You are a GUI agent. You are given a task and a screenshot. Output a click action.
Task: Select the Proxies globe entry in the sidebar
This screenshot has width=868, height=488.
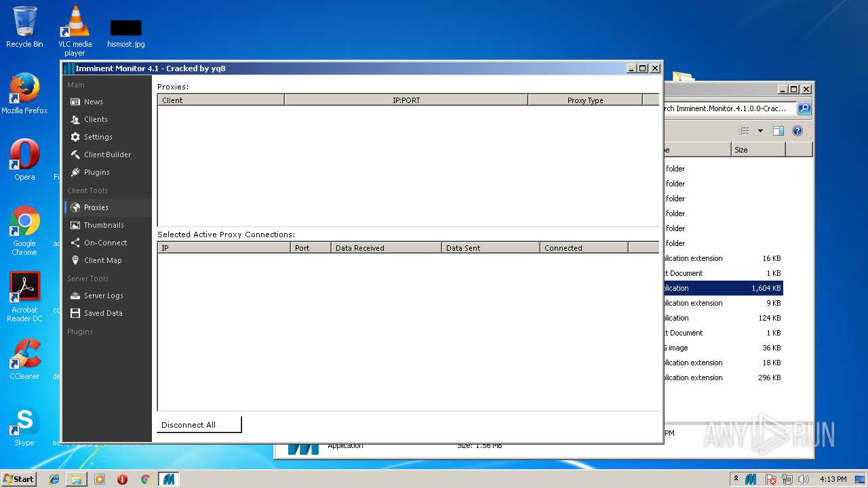click(108, 207)
